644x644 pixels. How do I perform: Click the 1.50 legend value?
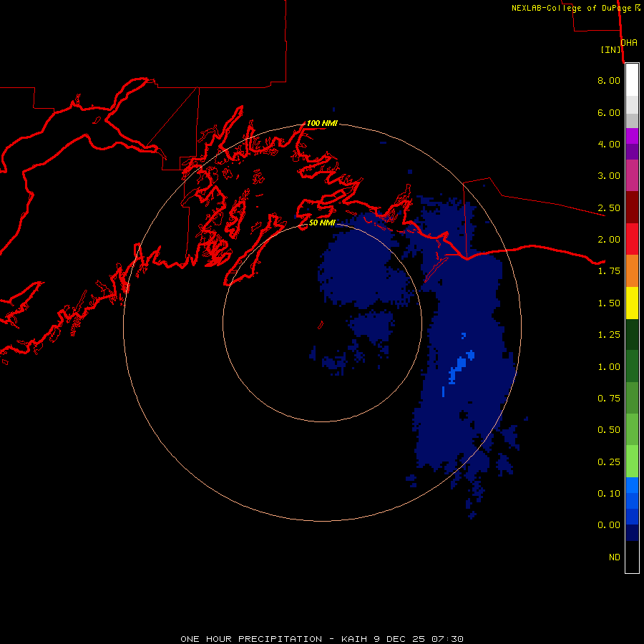(x=609, y=303)
